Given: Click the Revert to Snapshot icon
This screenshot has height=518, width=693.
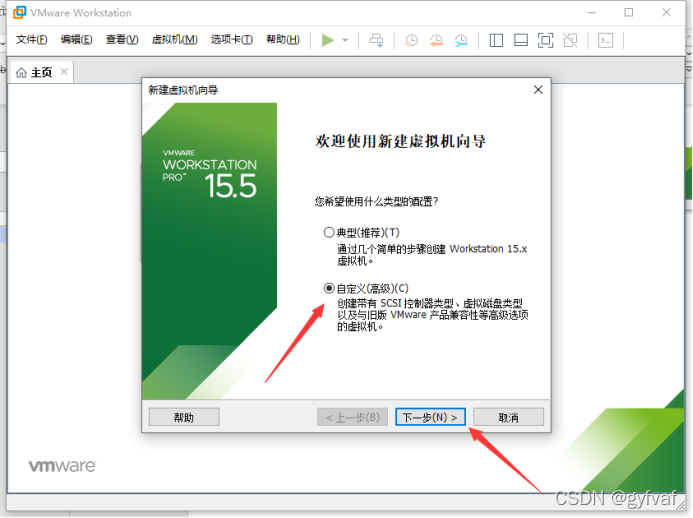Looking at the screenshot, I should (436, 40).
